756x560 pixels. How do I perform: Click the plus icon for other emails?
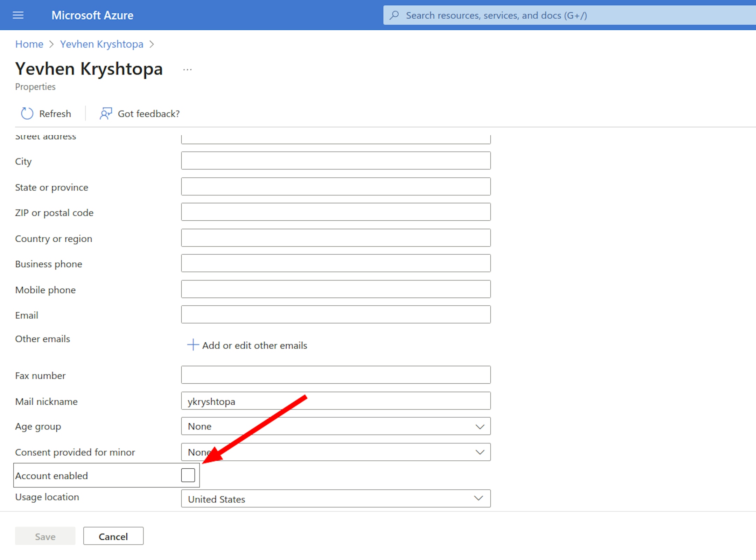pos(192,345)
